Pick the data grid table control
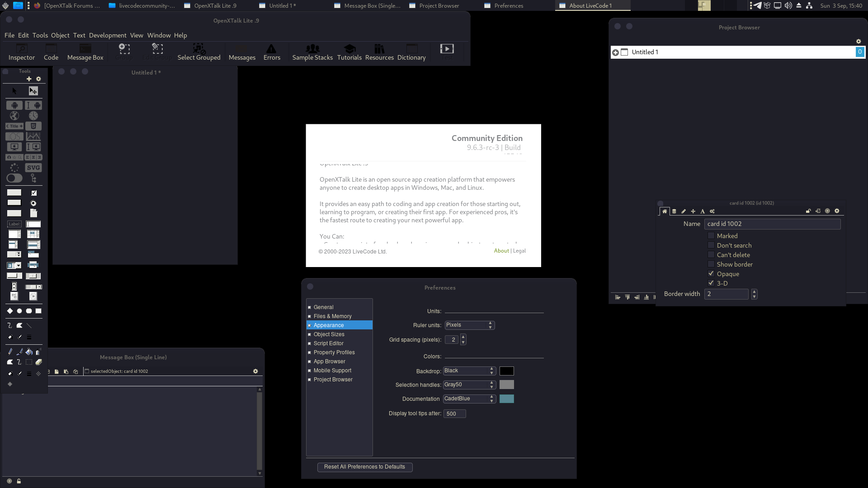The image size is (868, 488). (x=33, y=234)
